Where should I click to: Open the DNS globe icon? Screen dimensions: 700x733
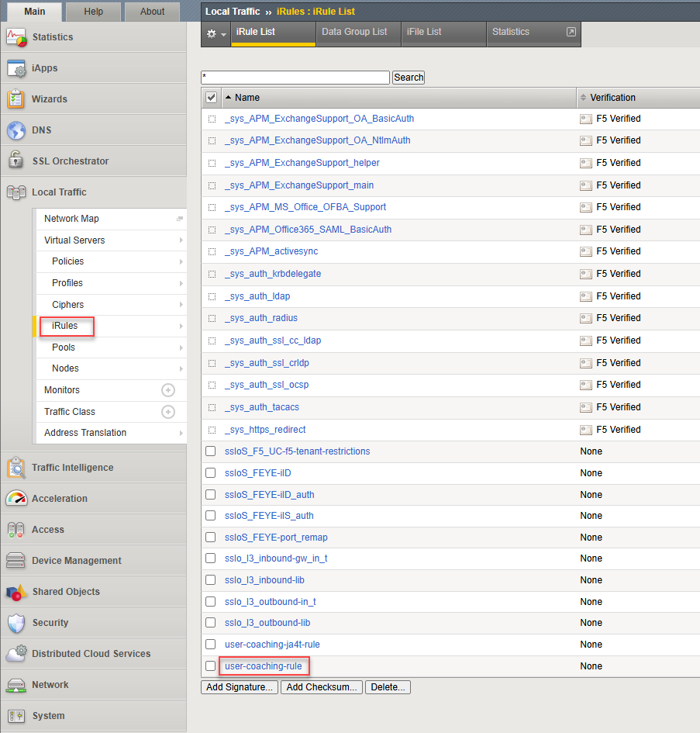pos(16,130)
